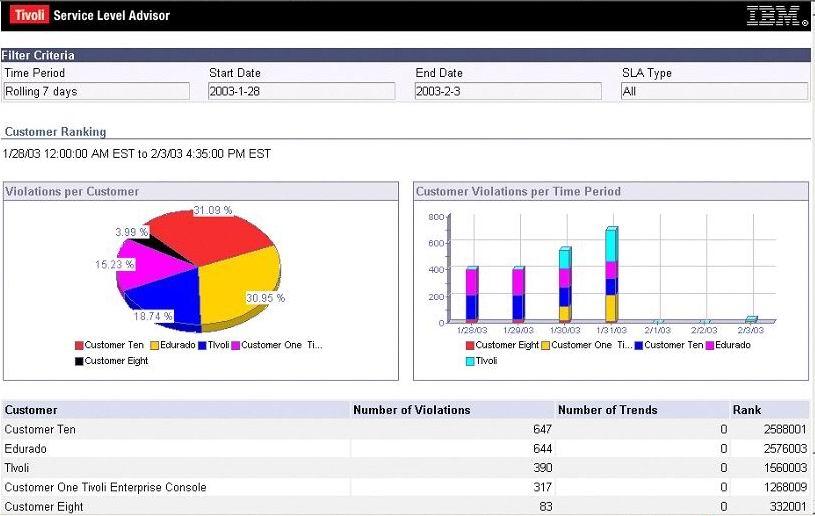Open the SLA Type field showing All

713,91
